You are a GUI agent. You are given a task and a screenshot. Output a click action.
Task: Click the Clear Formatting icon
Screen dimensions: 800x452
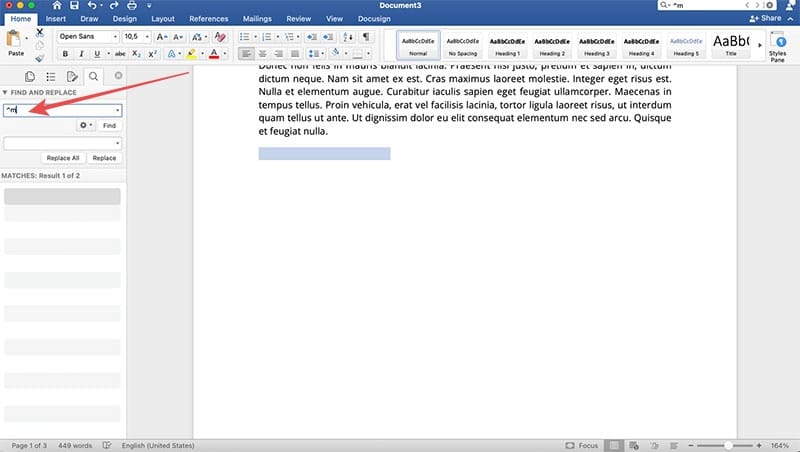[220, 36]
